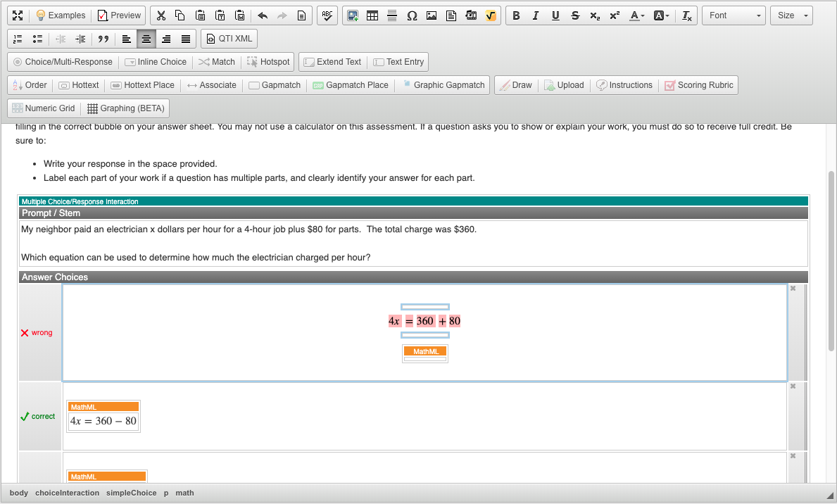
Task: Open the Templates page icon
Action: pos(301,15)
